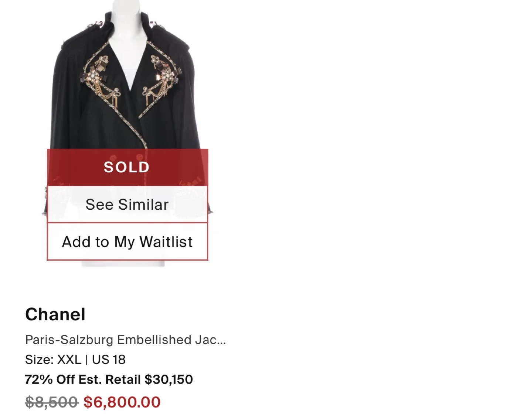Click the Add to My Waitlist button label
This screenshot has height=419, width=532.
pos(127,241)
